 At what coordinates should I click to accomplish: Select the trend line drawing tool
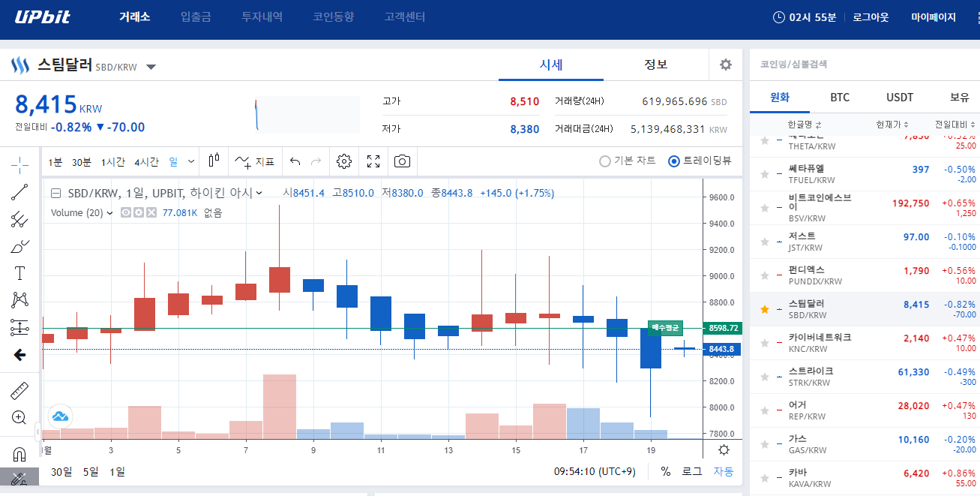(20, 192)
